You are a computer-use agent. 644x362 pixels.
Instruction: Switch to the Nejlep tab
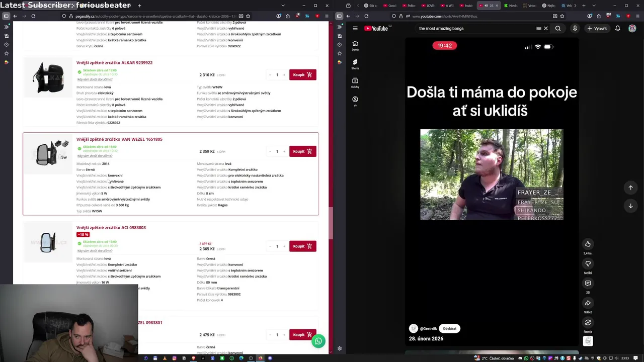[549, 6]
